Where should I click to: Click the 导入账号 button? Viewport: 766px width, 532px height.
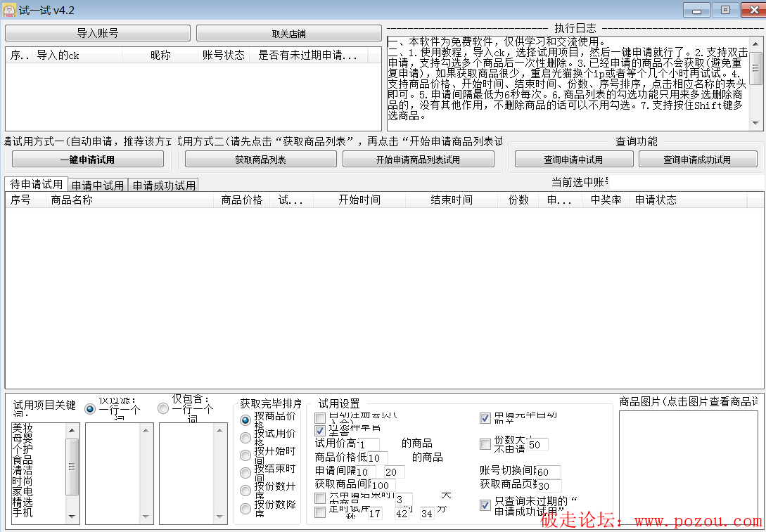[98, 34]
